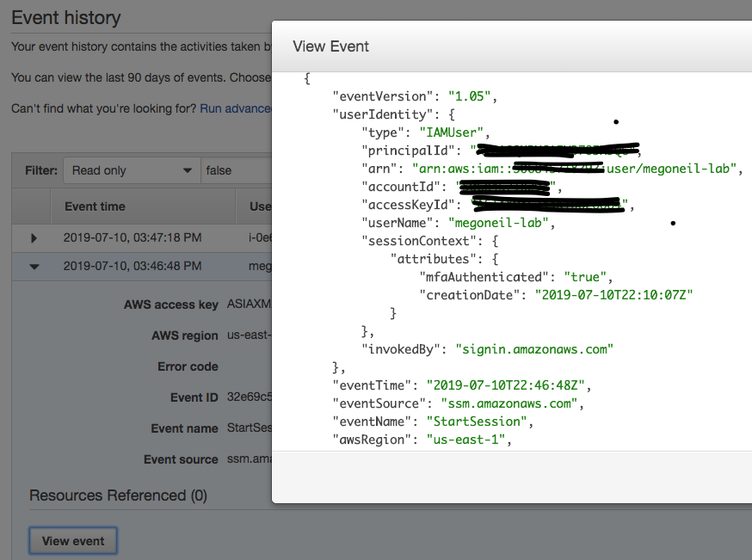The image size is (752, 560).
Task: Sort by the Event time column header
Action: click(95, 206)
